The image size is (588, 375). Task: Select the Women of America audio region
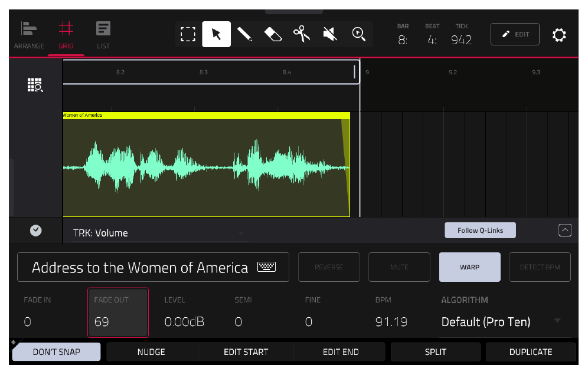coord(206,165)
